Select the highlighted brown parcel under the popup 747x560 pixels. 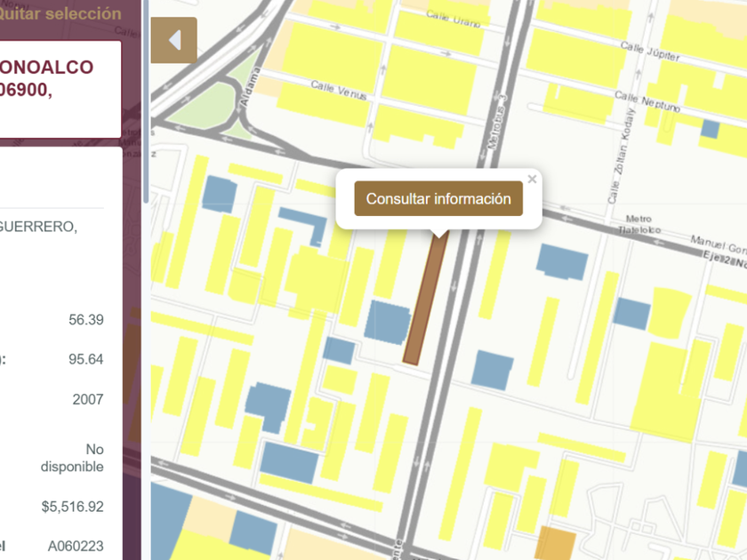point(423,301)
